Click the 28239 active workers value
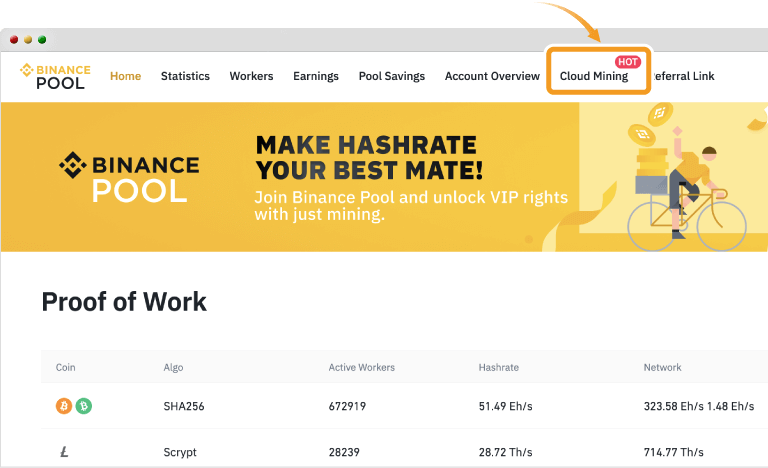This screenshot has height=468, width=768. [x=344, y=452]
